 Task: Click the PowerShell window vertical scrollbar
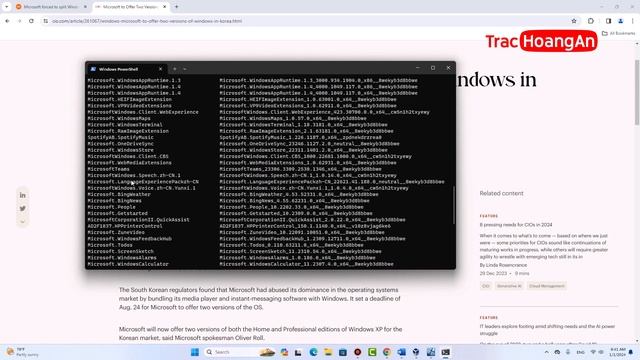(454, 205)
